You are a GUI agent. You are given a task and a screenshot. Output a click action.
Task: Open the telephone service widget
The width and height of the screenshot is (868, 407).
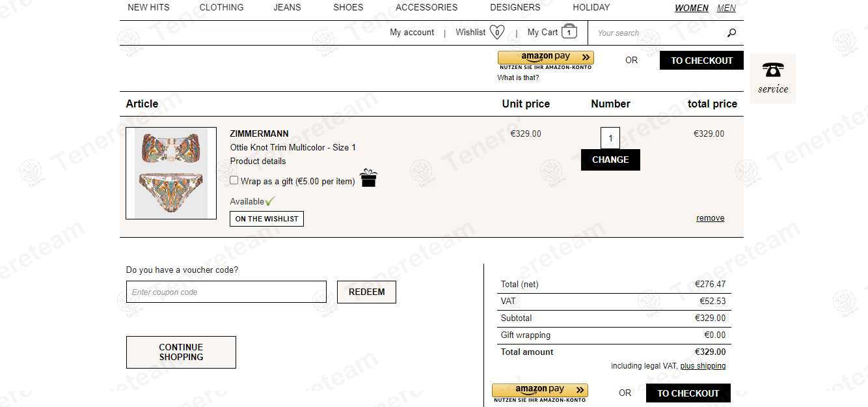click(773, 79)
